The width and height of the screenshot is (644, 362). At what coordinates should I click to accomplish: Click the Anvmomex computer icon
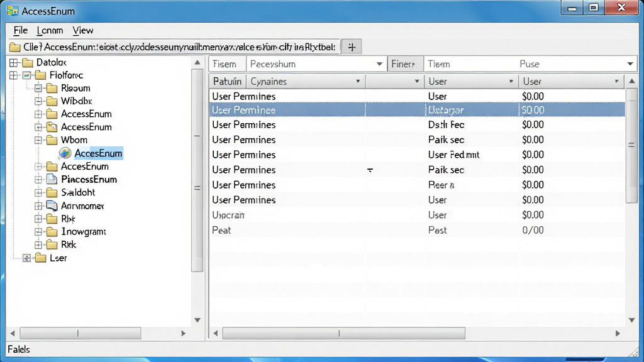click(52, 206)
